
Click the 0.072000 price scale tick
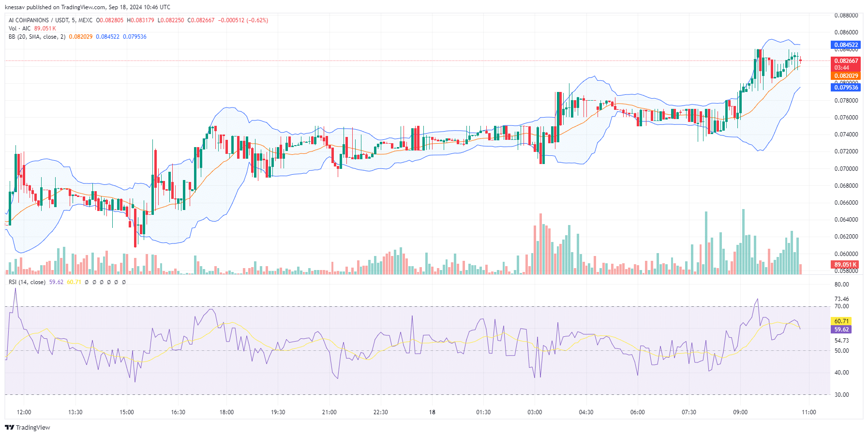click(846, 151)
